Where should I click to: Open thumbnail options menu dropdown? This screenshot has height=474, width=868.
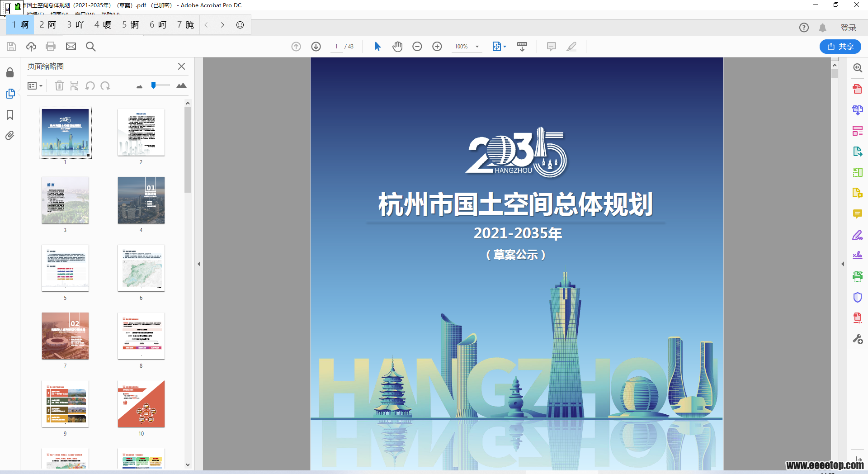click(35, 85)
